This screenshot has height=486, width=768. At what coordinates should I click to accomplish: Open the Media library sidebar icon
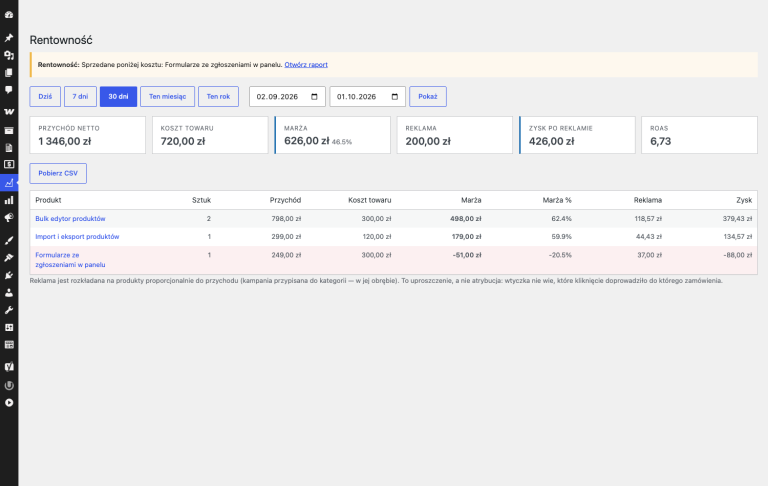point(9,55)
